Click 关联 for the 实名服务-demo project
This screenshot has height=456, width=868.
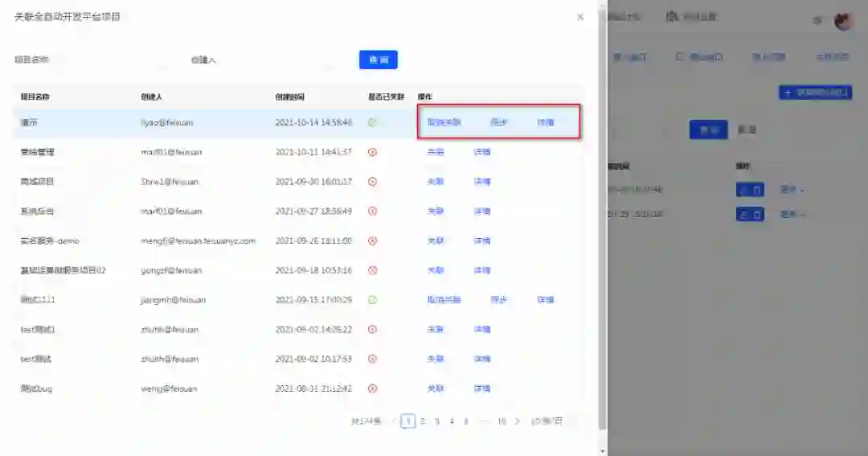[x=436, y=241]
